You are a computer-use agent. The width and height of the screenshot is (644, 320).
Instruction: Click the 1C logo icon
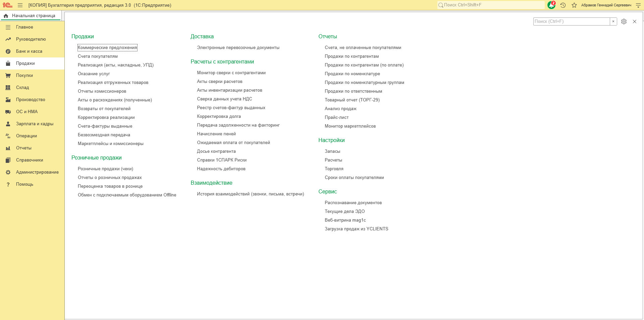(x=7, y=5)
